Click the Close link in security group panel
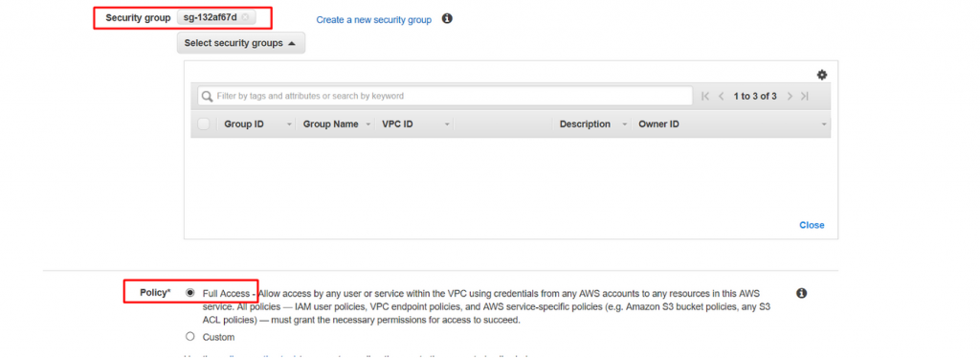 pyautogui.click(x=812, y=225)
